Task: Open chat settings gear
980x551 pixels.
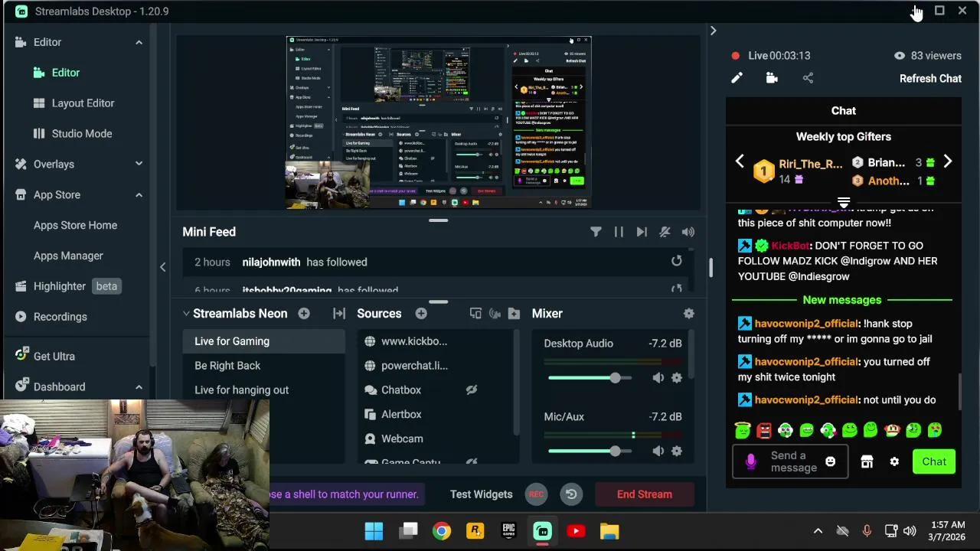Action: click(x=894, y=461)
